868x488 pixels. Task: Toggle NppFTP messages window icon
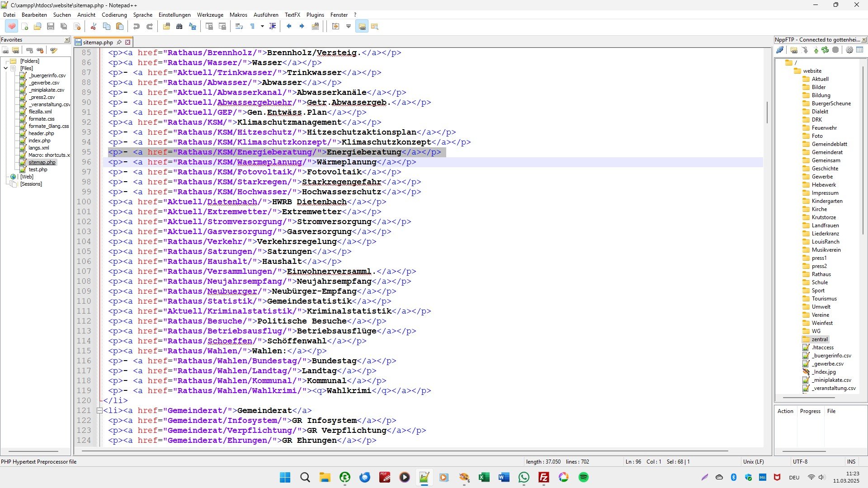pos(860,50)
